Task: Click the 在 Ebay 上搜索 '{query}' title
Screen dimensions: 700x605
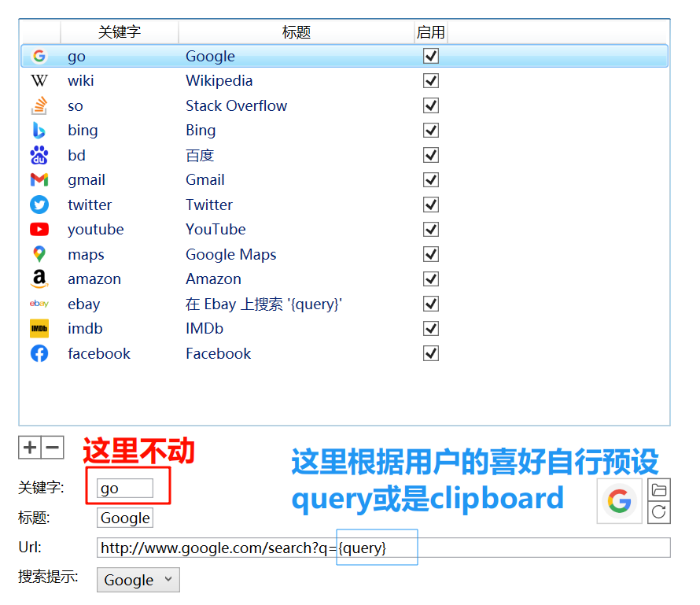Action: [x=263, y=304]
